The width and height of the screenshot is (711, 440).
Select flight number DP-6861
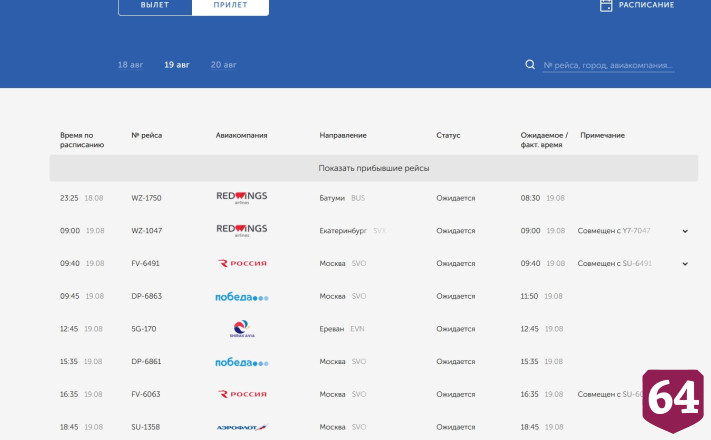pyautogui.click(x=146, y=362)
